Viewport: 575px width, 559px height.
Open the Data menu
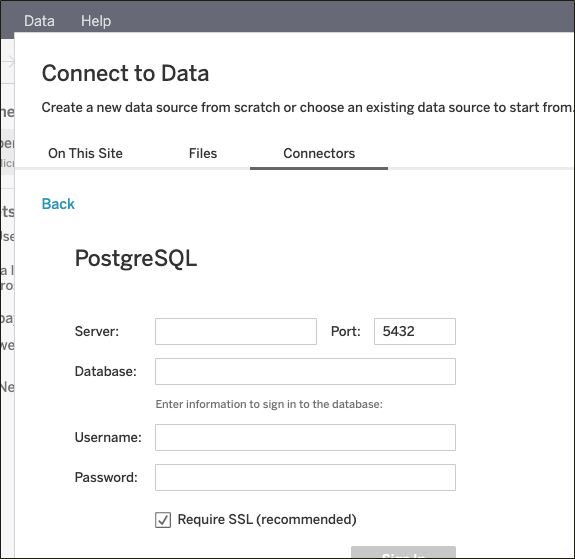point(39,21)
